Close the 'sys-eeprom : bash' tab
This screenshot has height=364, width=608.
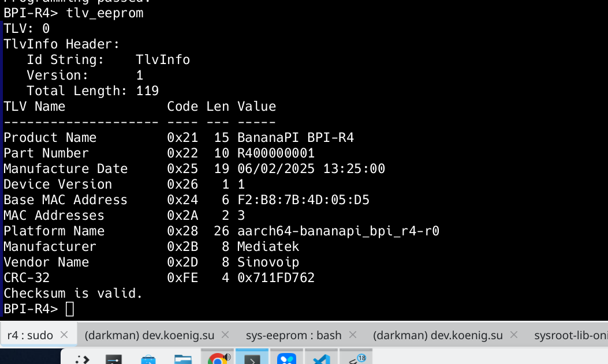(x=353, y=335)
